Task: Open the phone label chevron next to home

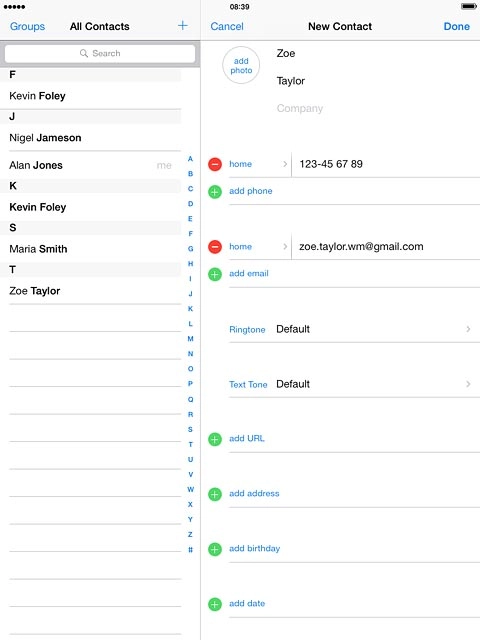Action: [285, 164]
